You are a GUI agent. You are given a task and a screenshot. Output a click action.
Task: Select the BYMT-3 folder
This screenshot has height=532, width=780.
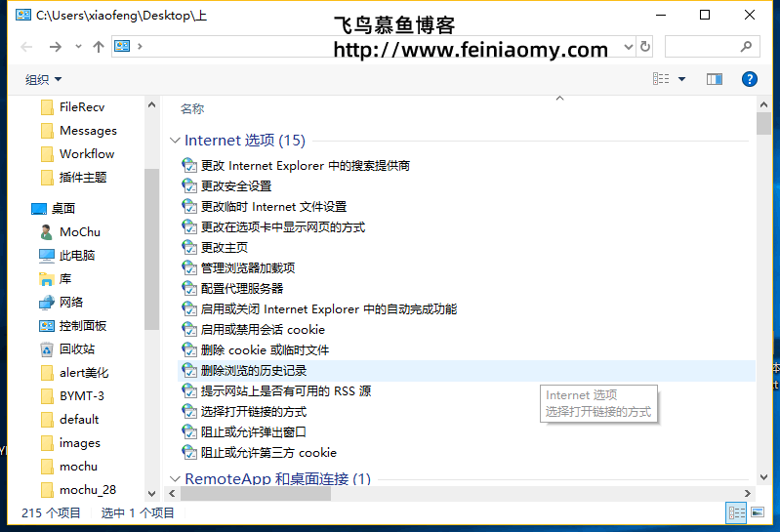pos(72,395)
